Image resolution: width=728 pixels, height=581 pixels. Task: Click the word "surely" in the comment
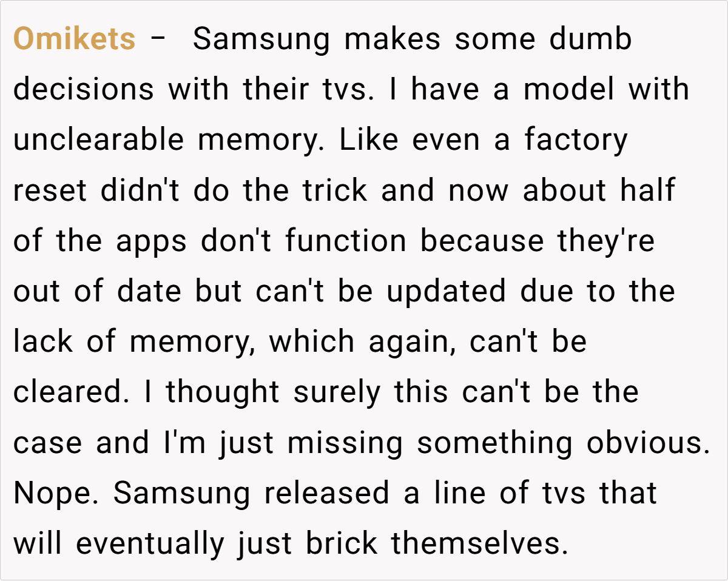337,392
